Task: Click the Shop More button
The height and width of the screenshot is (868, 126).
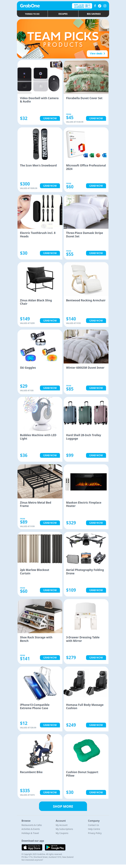Action: 63,806
